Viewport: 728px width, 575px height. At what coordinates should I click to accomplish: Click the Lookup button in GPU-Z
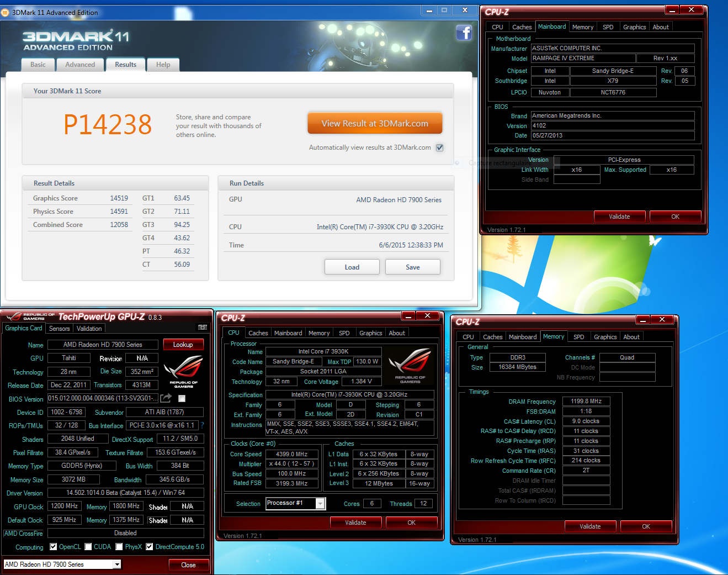[x=183, y=345]
